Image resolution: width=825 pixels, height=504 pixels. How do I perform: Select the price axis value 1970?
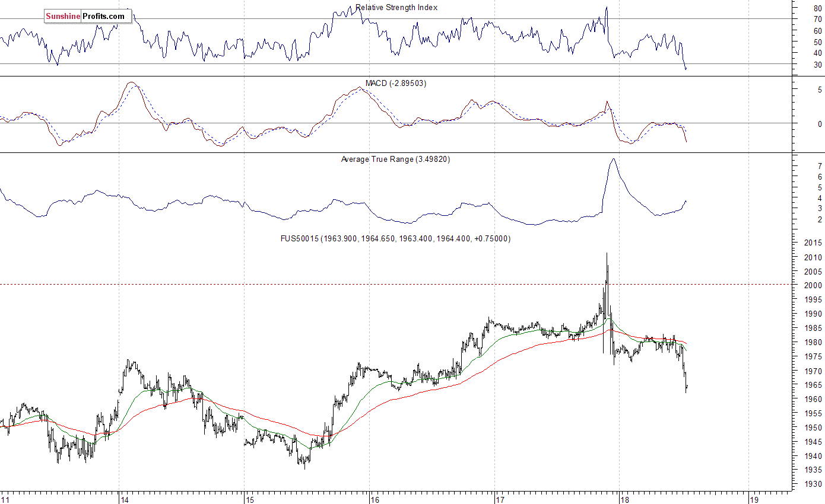coord(814,371)
